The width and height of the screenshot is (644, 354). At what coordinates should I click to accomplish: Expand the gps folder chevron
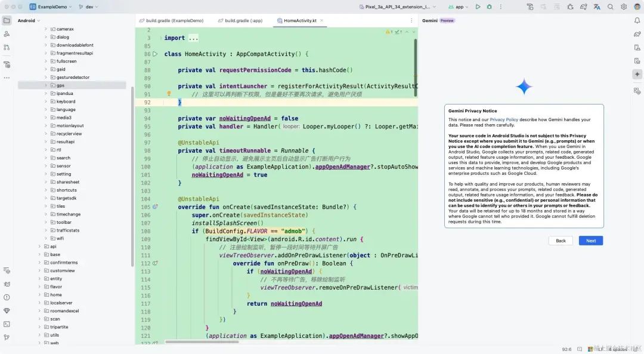[x=45, y=85]
